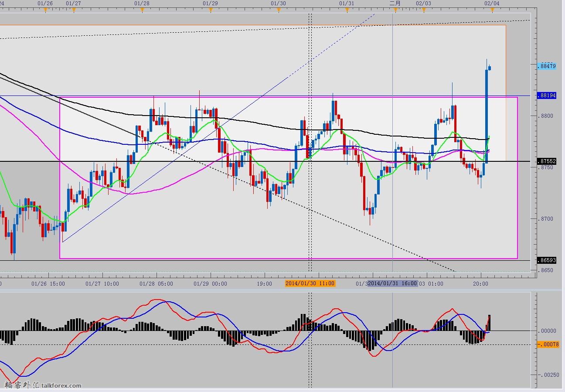The image size is (565, 392).
Task: Click the .8700 price axis value
Action: click(546, 219)
